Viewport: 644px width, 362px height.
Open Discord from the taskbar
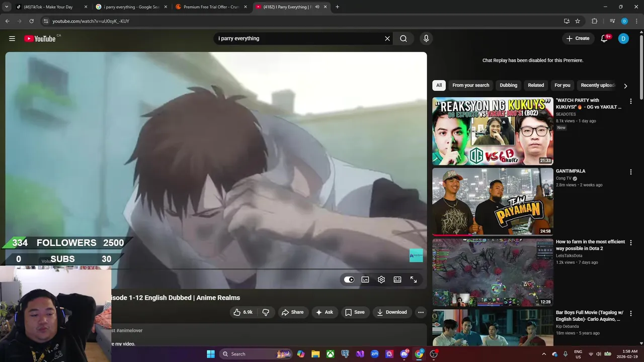(x=404, y=354)
